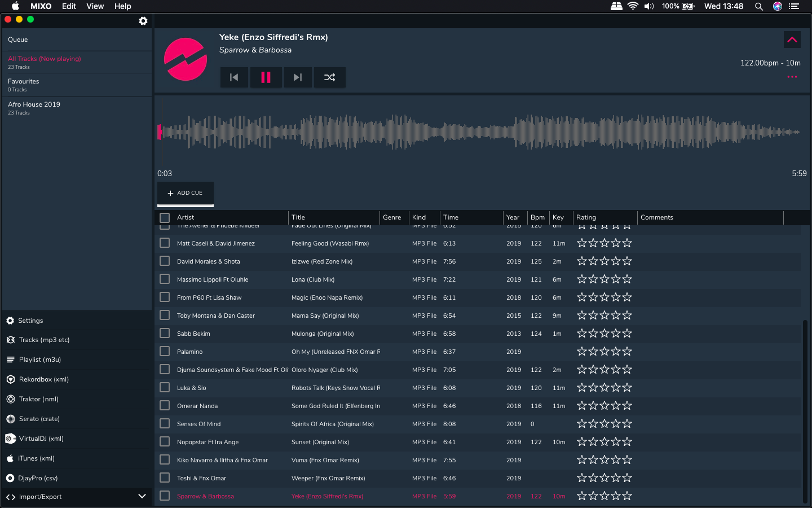Open Rekordbox (xml) import option
Viewport: 812px width, 508px height.
(x=43, y=379)
